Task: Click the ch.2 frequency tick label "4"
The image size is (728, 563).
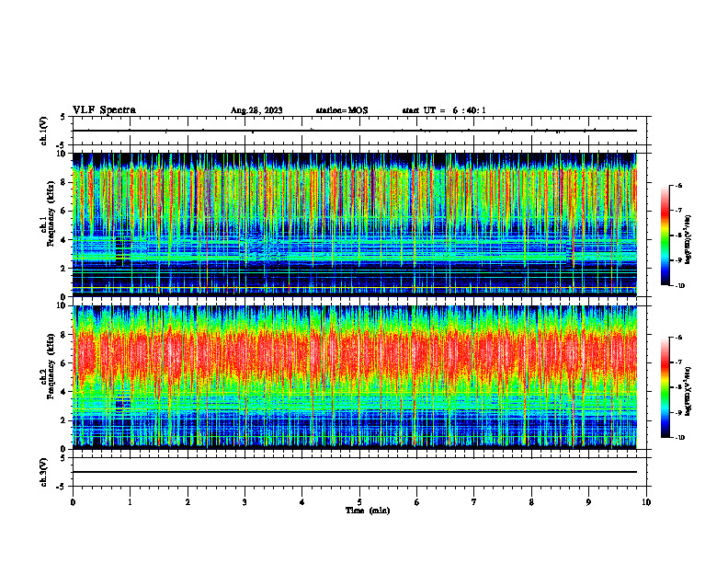Action: pos(63,392)
